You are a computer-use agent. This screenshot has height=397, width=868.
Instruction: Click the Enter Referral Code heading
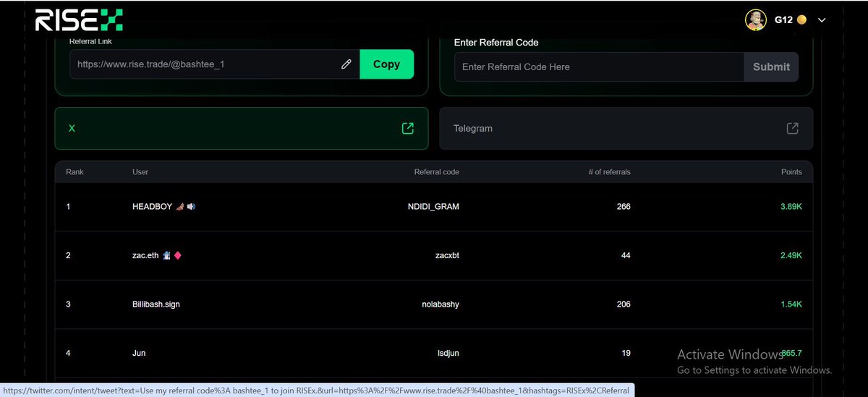coord(496,42)
